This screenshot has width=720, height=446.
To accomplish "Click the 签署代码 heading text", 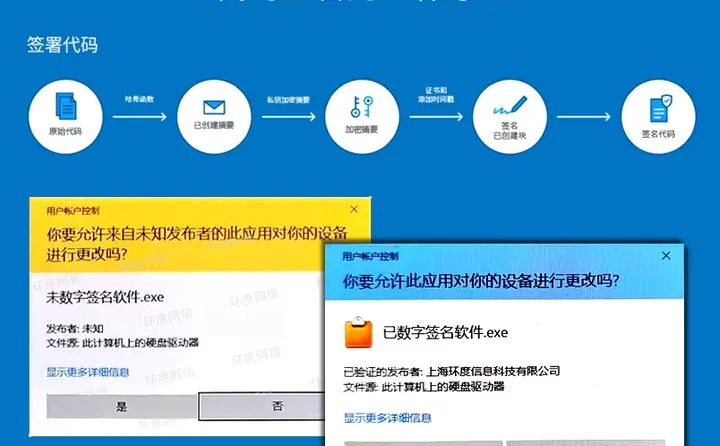I will 62,45.
